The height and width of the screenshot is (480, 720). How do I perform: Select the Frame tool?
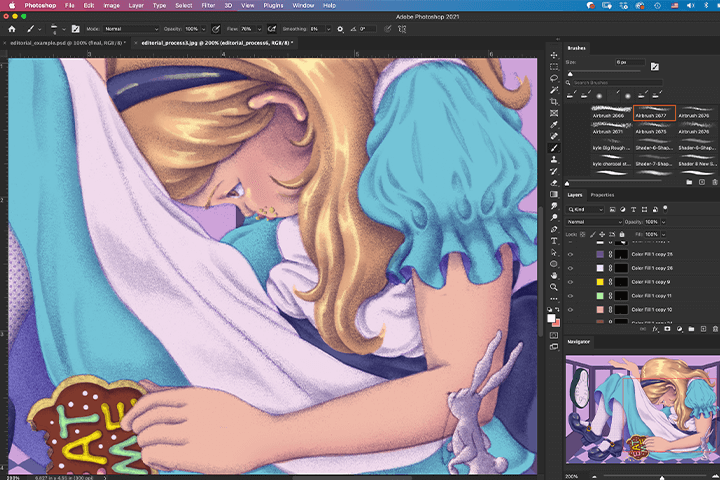(554, 113)
